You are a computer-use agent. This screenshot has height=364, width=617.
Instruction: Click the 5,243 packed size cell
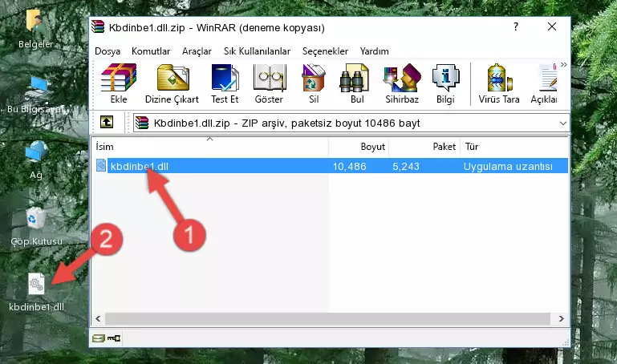pos(406,166)
